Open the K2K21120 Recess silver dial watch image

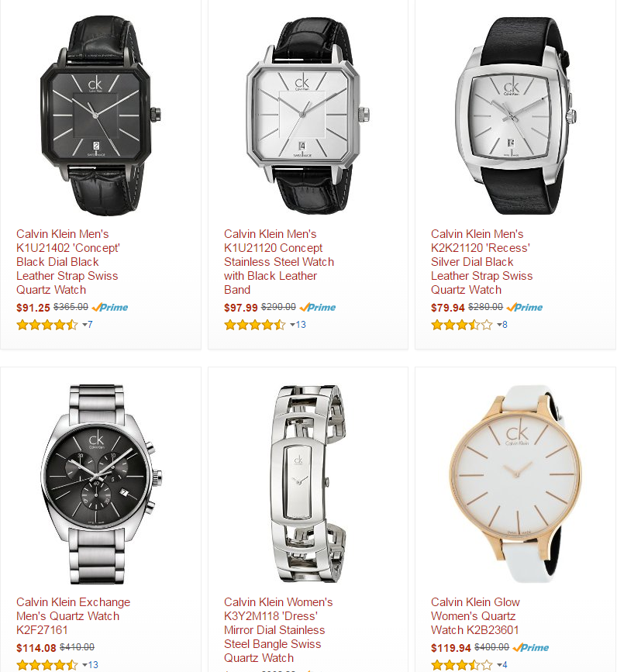click(x=515, y=115)
